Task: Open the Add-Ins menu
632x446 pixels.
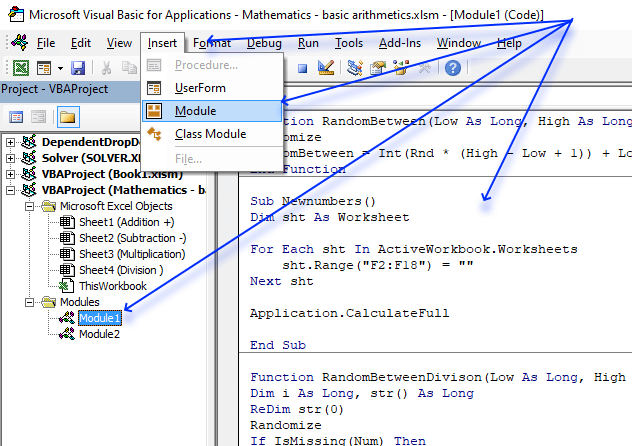Action: [x=400, y=43]
